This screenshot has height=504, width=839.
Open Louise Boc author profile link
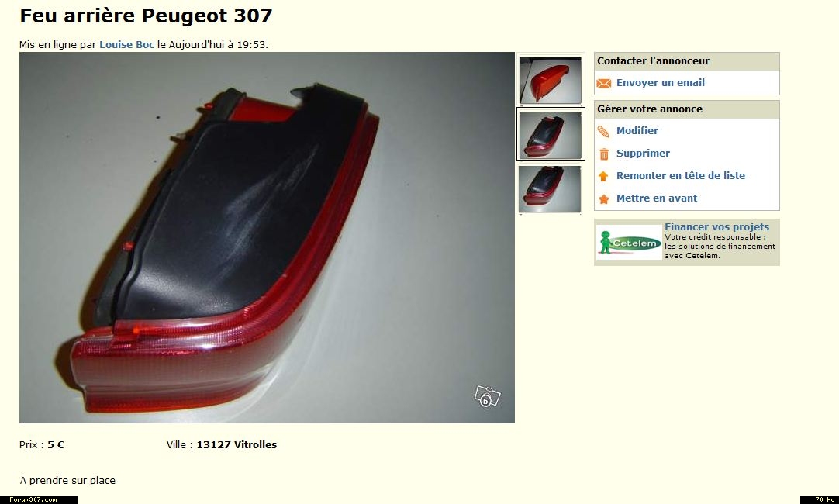pos(127,45)
